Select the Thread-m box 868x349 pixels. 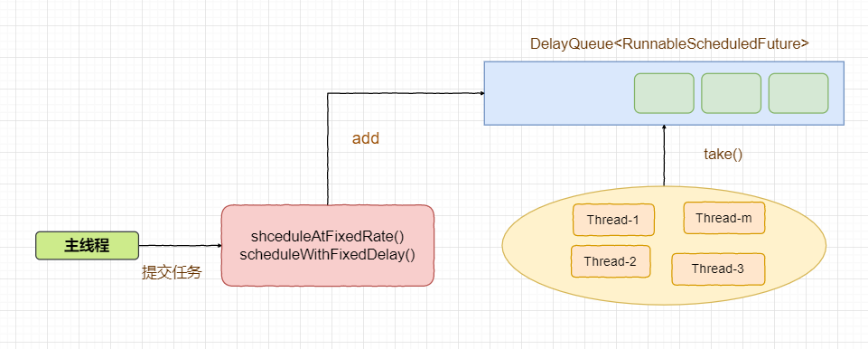pyautogui.click(x=724, y=218)
